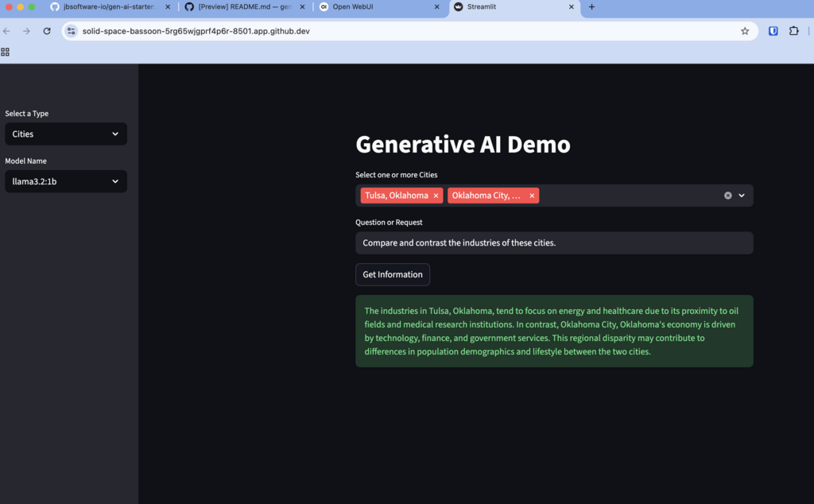The image size is (814, 504).
Task: View site information icon in address bar
Action: click(x=72, y=31)
